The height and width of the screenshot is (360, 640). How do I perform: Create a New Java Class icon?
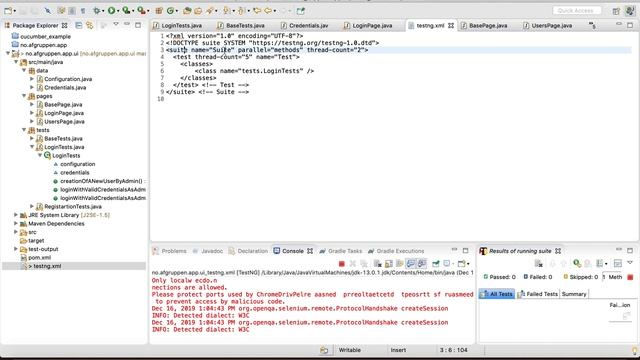point(170,11)
